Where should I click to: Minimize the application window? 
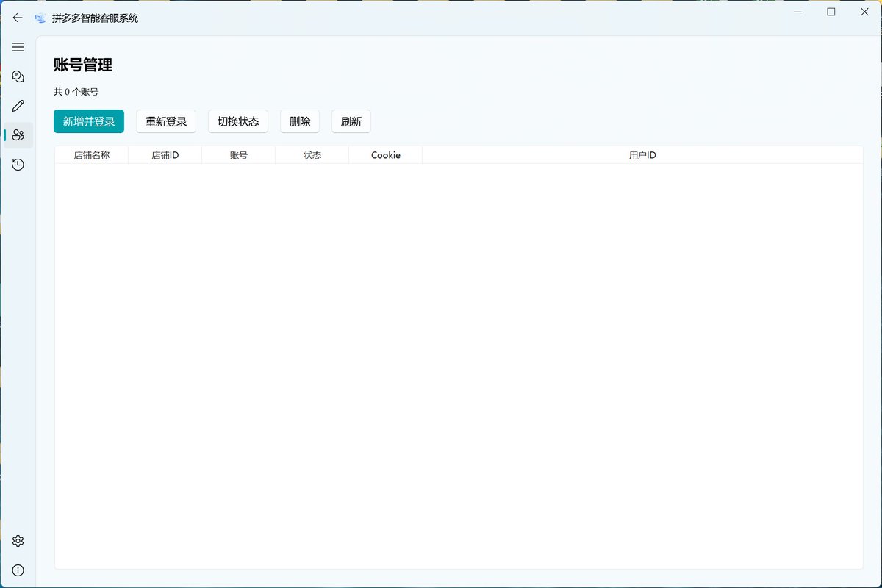click(x=797, y=12)
